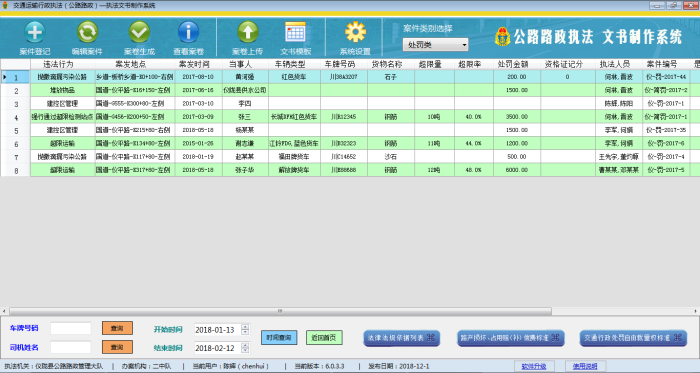Click the 王先宇,董灼颜 officers cell
Screen dimensions: 700x373
click(618, 157)
